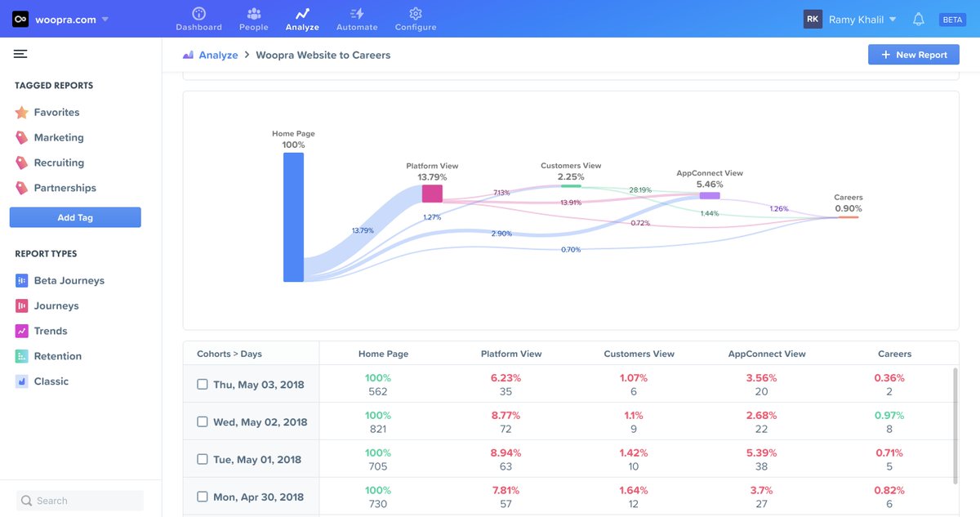Click the 6.23% Platform View cell

coord(506,378)
